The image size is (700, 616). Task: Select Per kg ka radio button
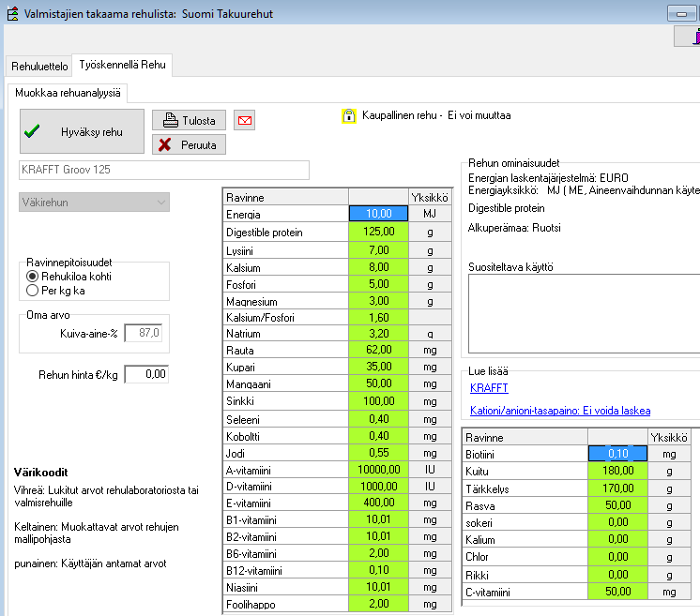coord(32,291)
